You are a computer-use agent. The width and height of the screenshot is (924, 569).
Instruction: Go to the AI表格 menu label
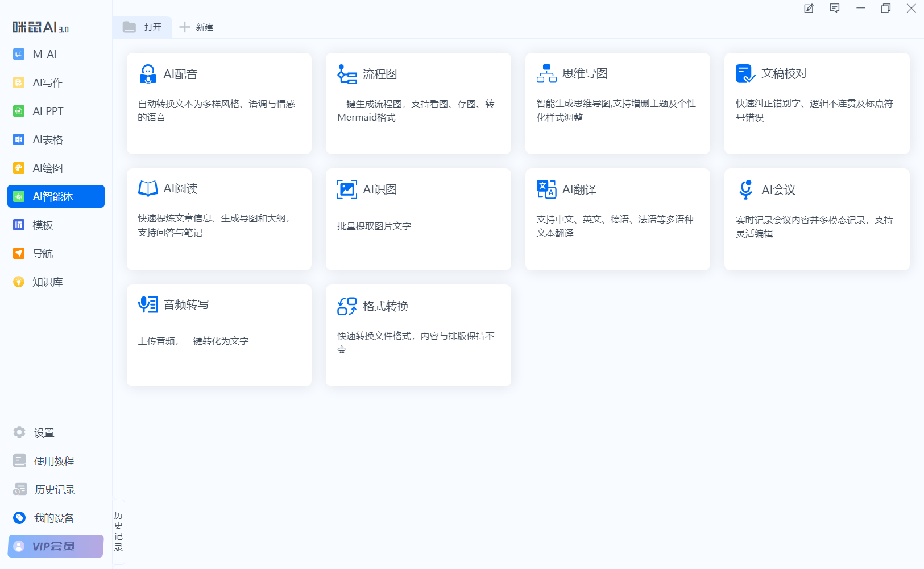pos(48,139)
